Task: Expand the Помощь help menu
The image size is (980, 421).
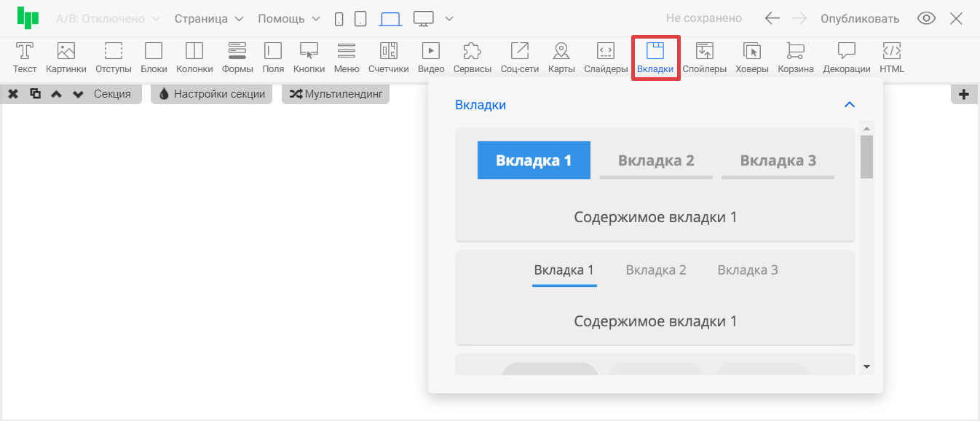Action: [288, 19]
